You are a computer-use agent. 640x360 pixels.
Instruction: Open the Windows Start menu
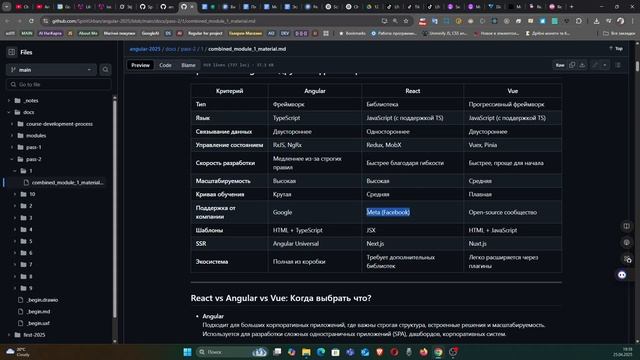(x=187, y=352)
